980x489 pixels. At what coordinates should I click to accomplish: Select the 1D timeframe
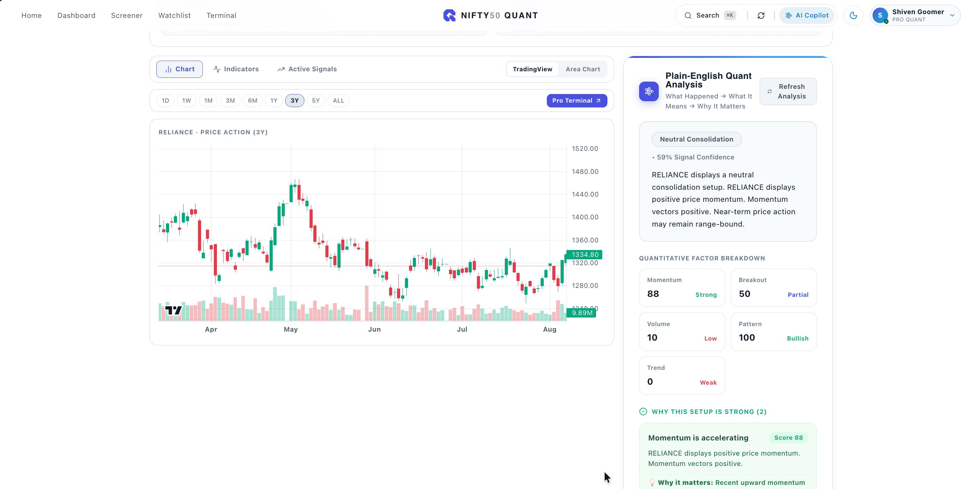(x=165, y=101)
